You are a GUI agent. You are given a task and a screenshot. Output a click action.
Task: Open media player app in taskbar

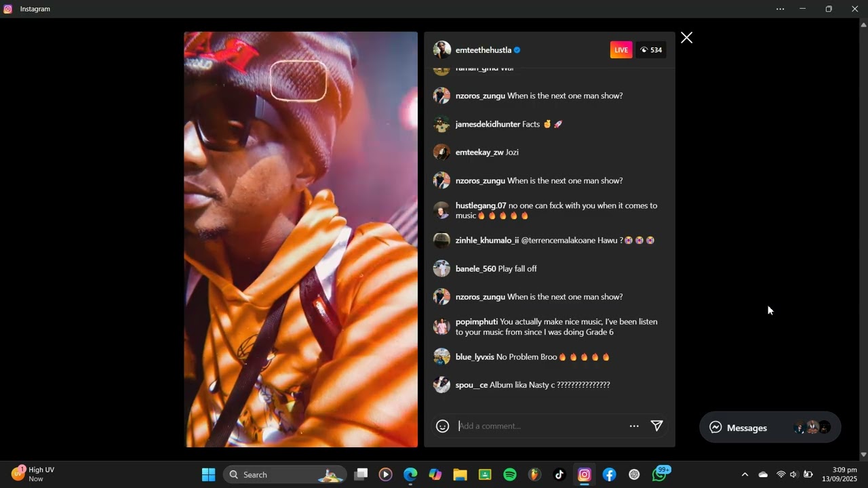click(x=385, y=474)
